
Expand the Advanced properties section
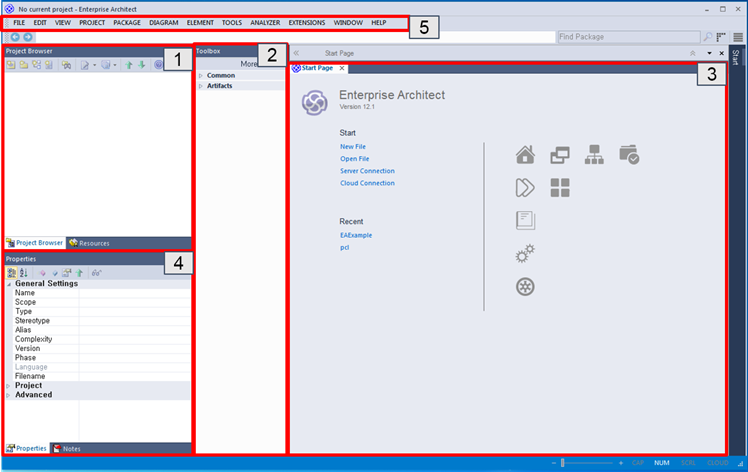(x=8, y=395)
